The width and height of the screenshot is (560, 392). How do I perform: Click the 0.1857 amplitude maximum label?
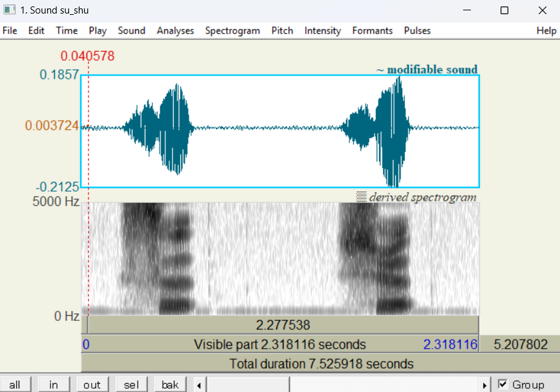(x=59, y=75)
